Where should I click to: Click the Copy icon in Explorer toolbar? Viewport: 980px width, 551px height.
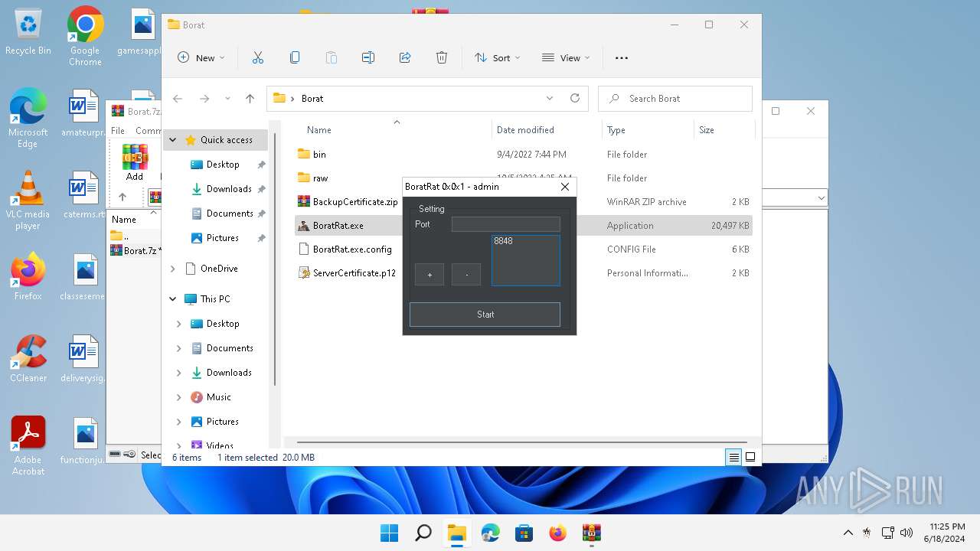coord(295,57)
